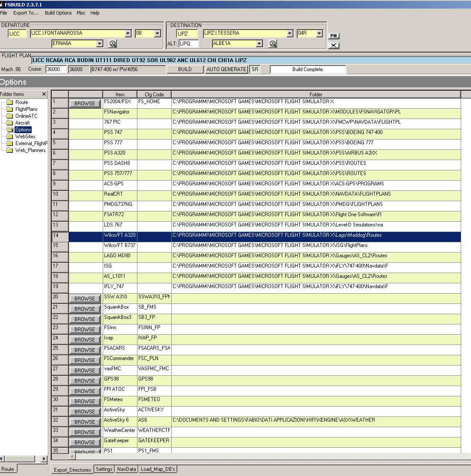
Task: Open destination airport name dropdown
Action: (290, 33)
